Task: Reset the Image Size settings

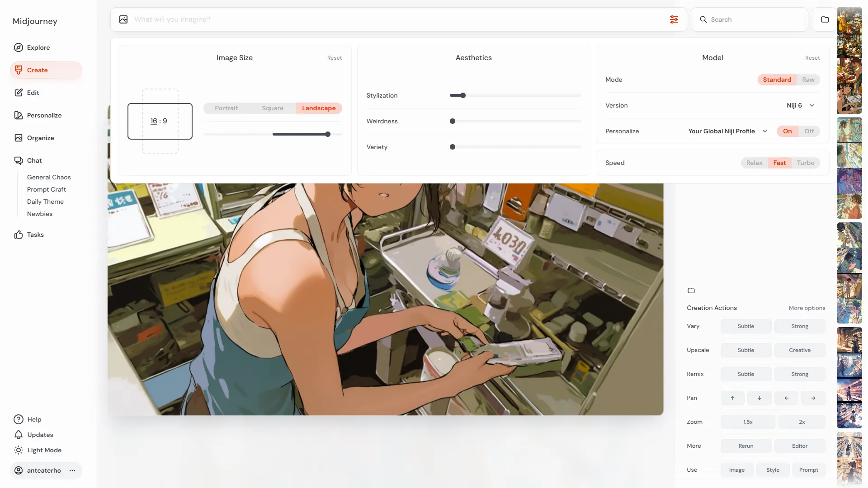Action: coord(334,58)
